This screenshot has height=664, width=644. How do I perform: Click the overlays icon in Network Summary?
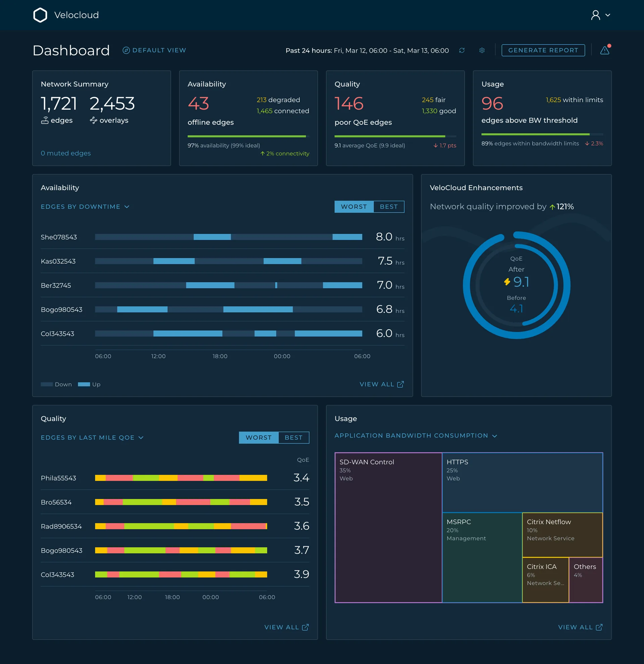(x=94, y=120)
